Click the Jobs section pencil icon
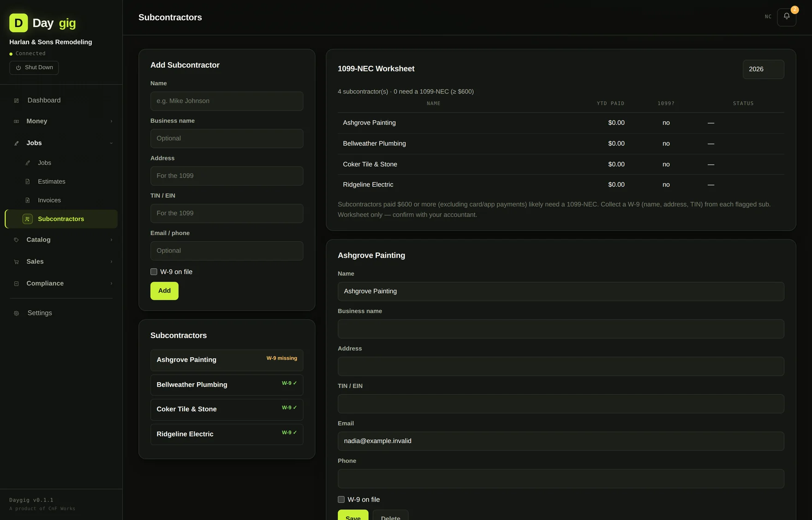 click(17, 143)
